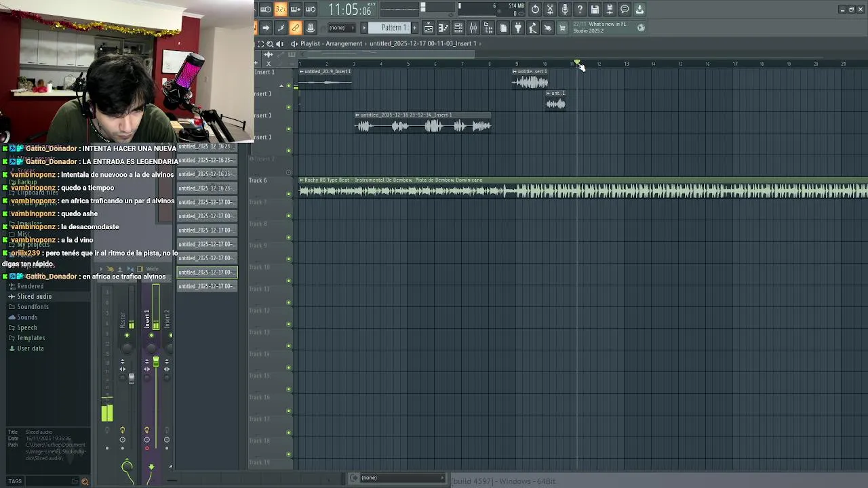868x488 pixels.
Task: Toggle the Insert 1 mixer green mute LED
Action: (151, 335)
